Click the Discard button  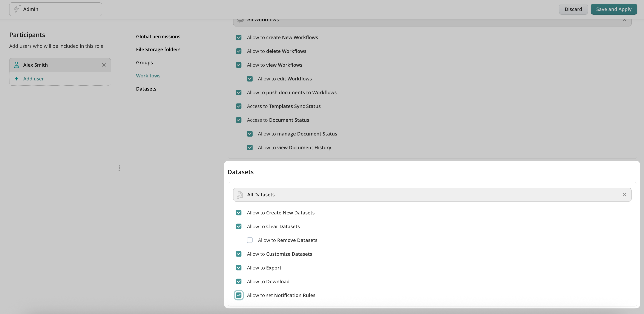pos(573,9)
